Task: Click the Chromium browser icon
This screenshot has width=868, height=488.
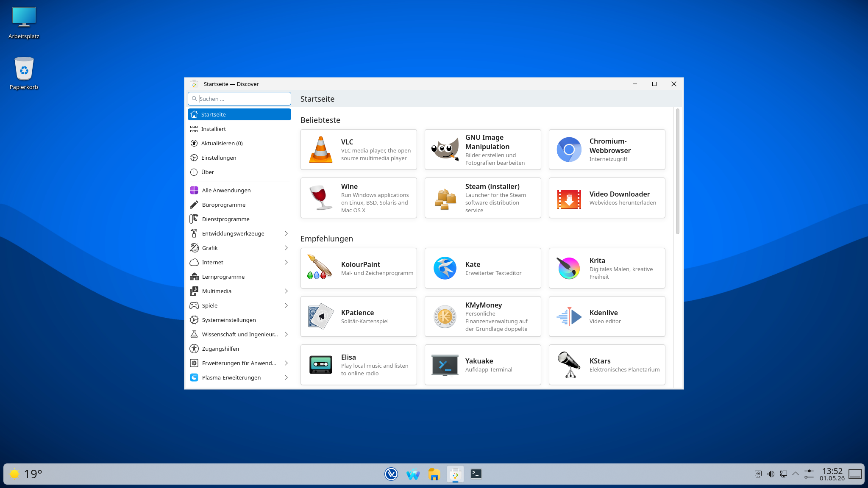Action: tap(569, 150)
